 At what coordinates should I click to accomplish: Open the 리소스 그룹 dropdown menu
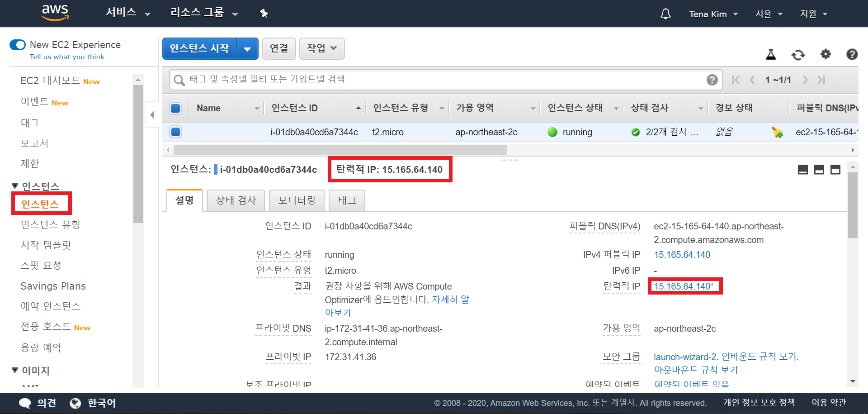pos(204,13)
